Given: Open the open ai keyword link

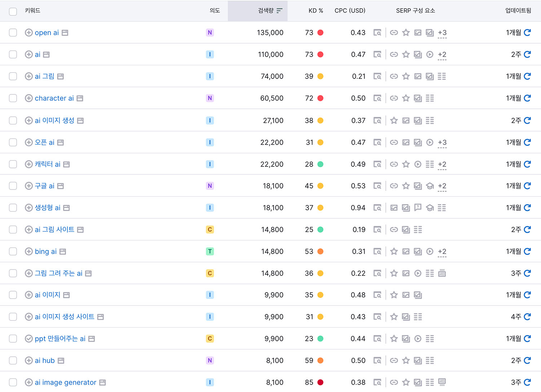Looking at the screenshot, I should point(47,33).
